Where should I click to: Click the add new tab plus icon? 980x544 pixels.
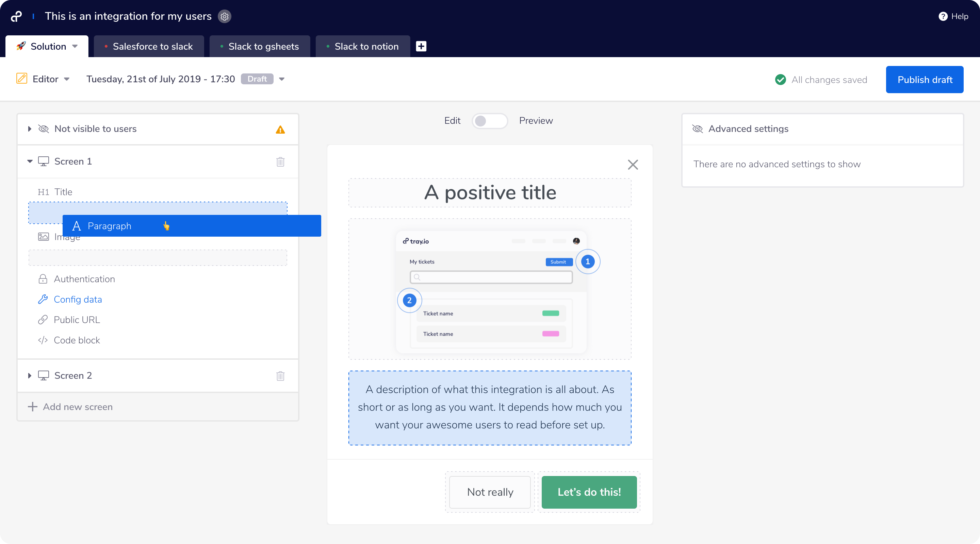tap(421, 46)
